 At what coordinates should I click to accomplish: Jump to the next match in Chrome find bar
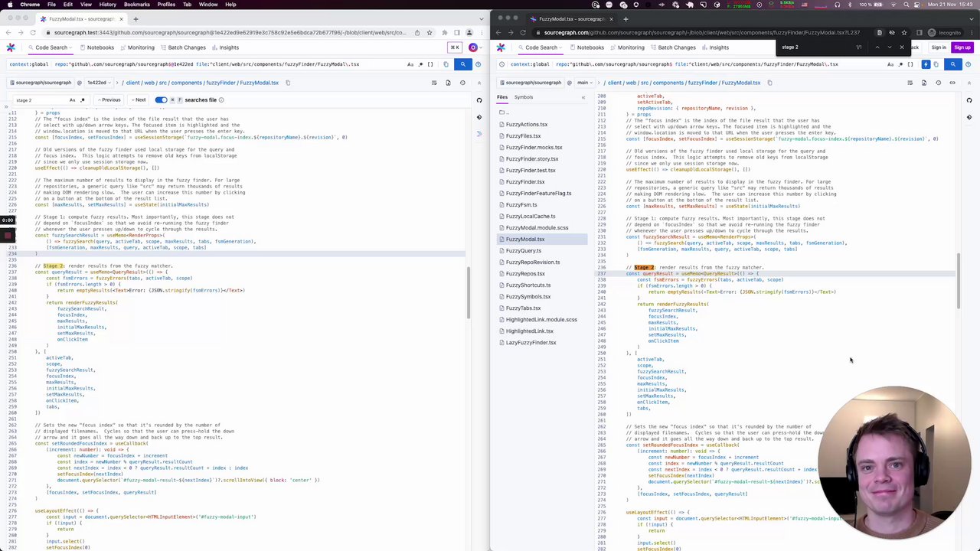click(889, 47)
